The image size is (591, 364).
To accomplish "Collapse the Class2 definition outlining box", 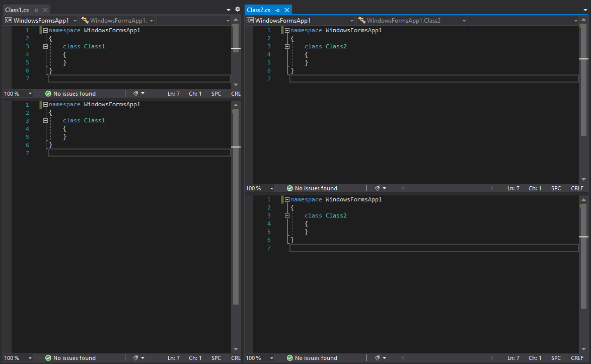I will point(286,46).
